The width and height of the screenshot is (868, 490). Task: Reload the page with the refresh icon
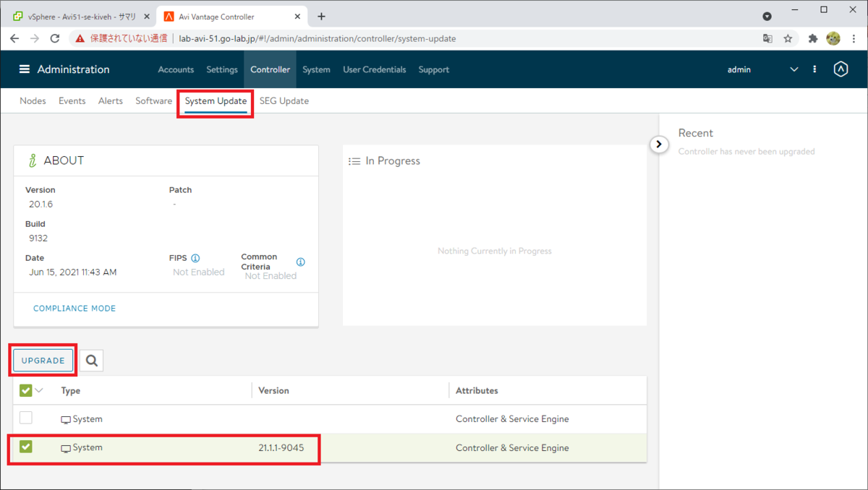(55, 38)
